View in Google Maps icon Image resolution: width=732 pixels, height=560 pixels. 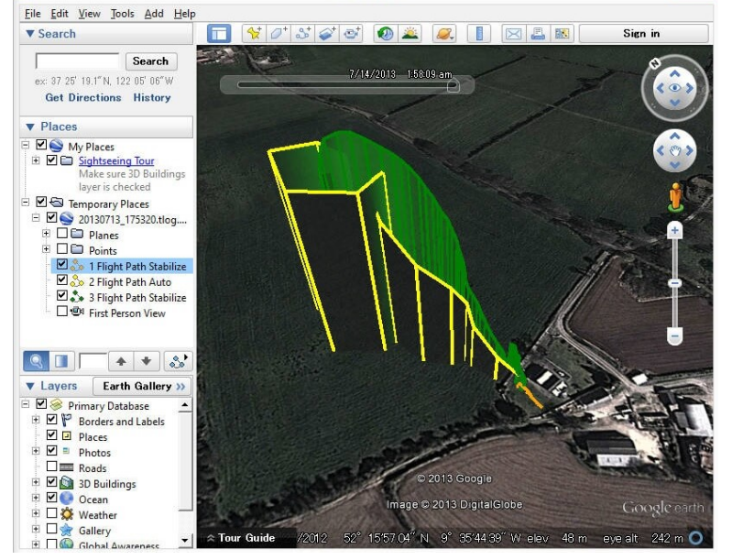pos(563,34)
